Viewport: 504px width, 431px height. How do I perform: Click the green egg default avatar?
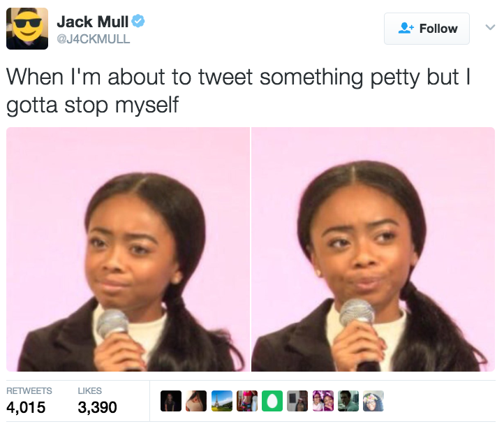click(x=272, y=401)
